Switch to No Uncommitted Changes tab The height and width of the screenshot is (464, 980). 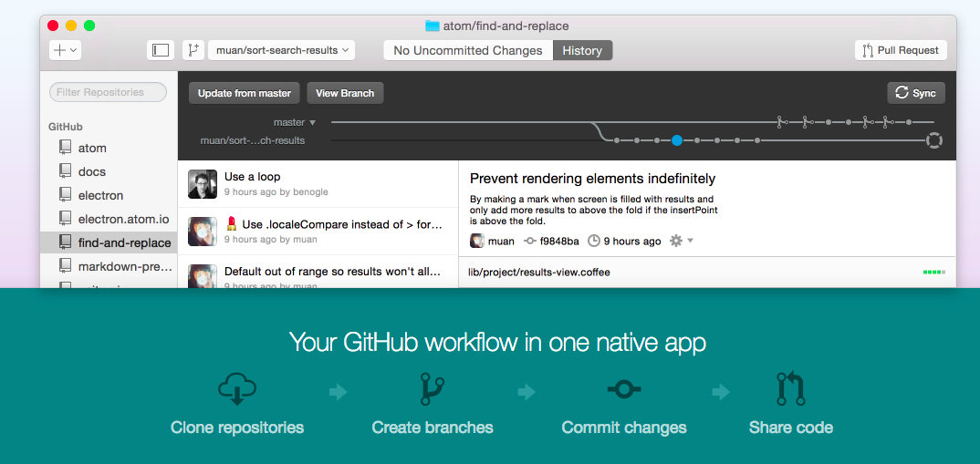pos(468,50)
